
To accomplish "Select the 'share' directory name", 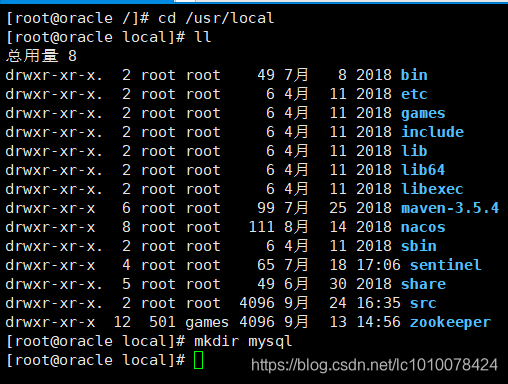I will pos(423,284).
